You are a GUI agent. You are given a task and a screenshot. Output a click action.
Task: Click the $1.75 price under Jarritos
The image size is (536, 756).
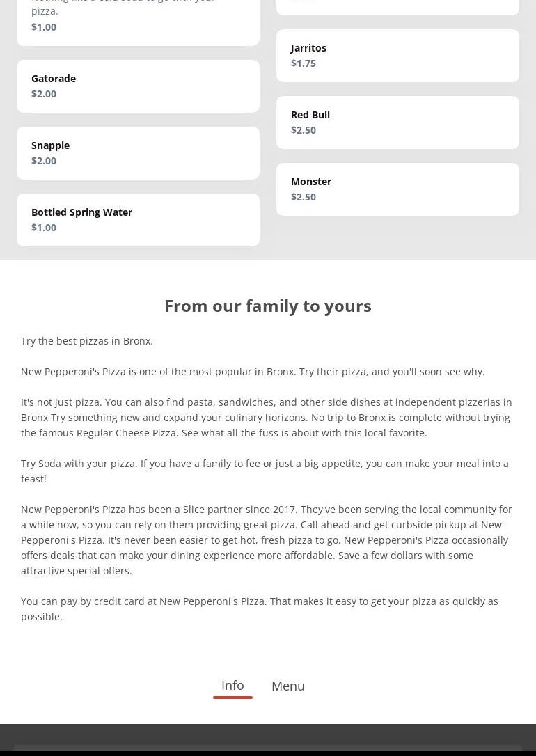(304, 63)
